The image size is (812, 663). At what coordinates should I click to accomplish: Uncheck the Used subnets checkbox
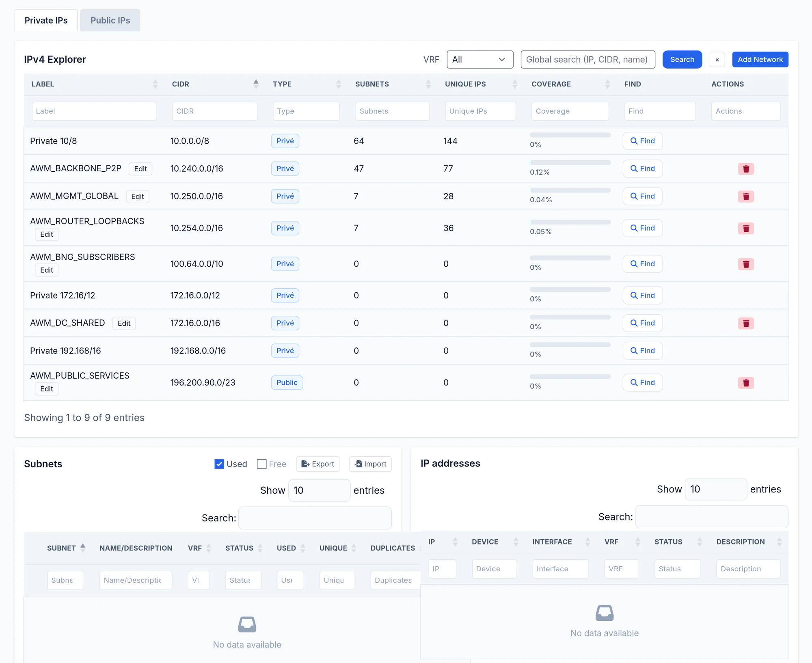[219, 464]
